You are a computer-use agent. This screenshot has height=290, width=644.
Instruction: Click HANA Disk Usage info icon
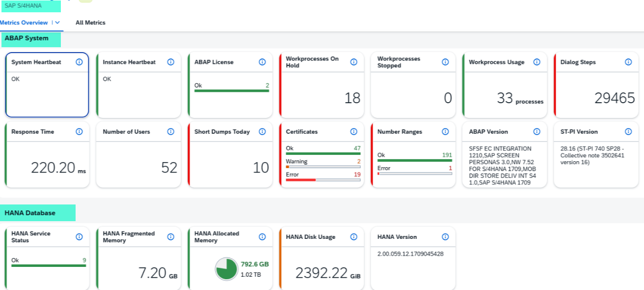tap(353, 237)
